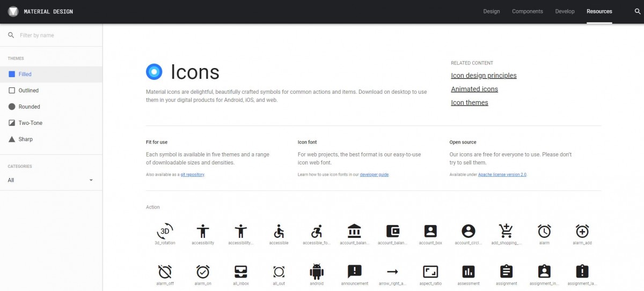Open the Categories dropdown showing All
The height and width of the screenshot is (291, 644).
click(x=51, y=180)
